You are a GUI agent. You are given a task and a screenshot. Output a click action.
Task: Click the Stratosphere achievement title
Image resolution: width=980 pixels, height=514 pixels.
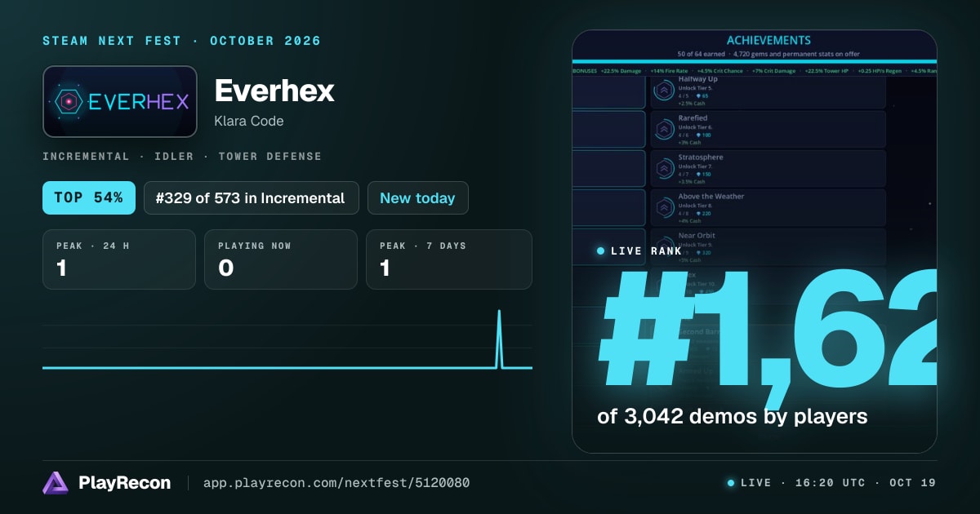(x=701, y=157)
